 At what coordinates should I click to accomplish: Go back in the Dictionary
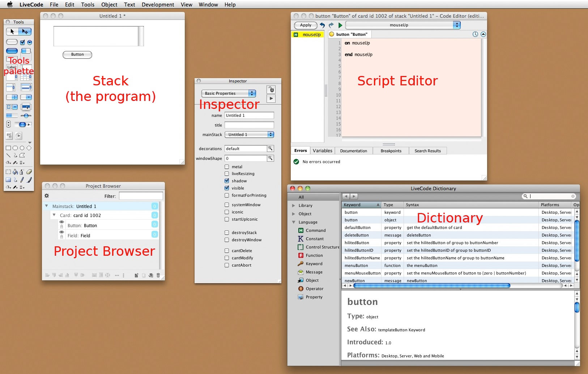click(346, 196)
